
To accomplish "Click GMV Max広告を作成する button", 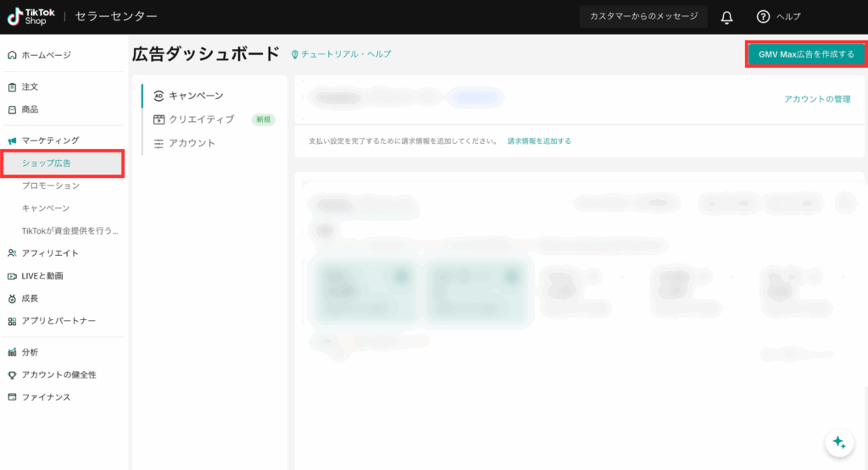I will (806, 54).
